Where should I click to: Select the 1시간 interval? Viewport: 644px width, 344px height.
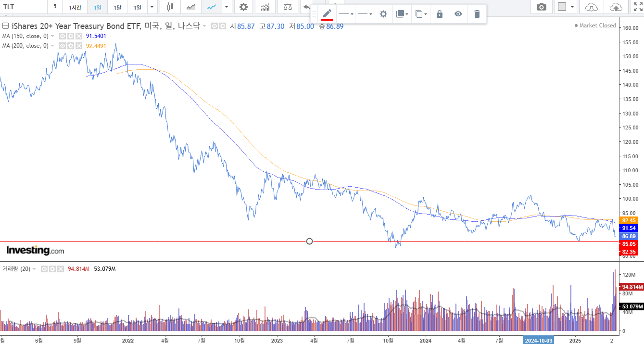click(x=75, y=7)
